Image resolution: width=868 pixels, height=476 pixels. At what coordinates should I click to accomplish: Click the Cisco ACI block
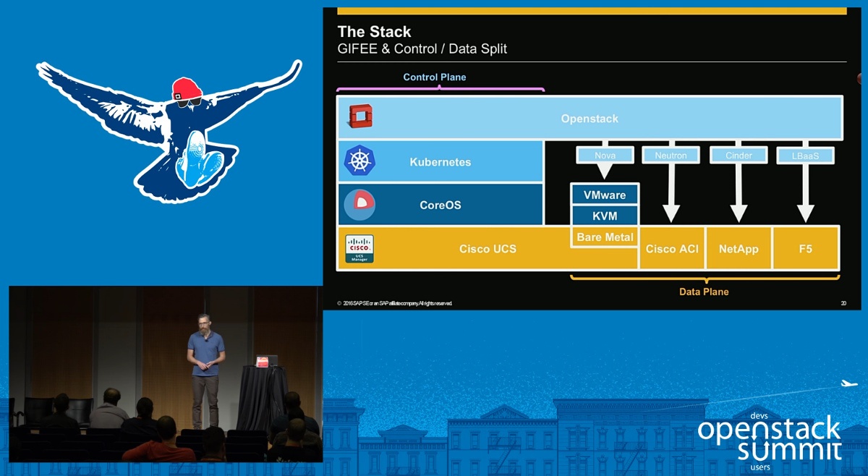coord(672,248)
